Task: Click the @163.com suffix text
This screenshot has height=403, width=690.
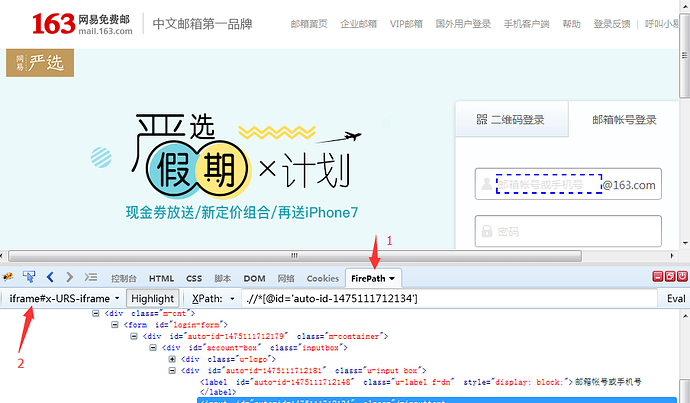Action: click(629, 185)
